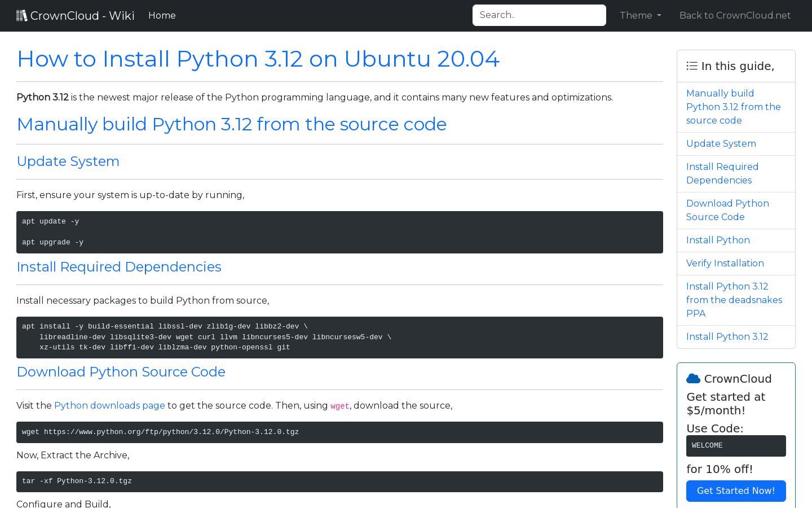The height and width of the screenshot is (508, 812).
Task: Open the Theme dropdown
Action: [x=640, y=15]
